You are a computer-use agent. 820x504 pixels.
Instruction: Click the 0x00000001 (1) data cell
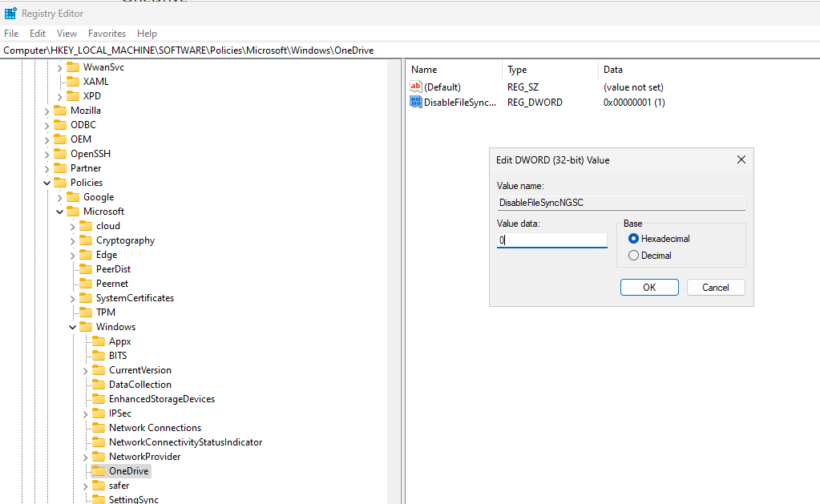tap(634, 103)
